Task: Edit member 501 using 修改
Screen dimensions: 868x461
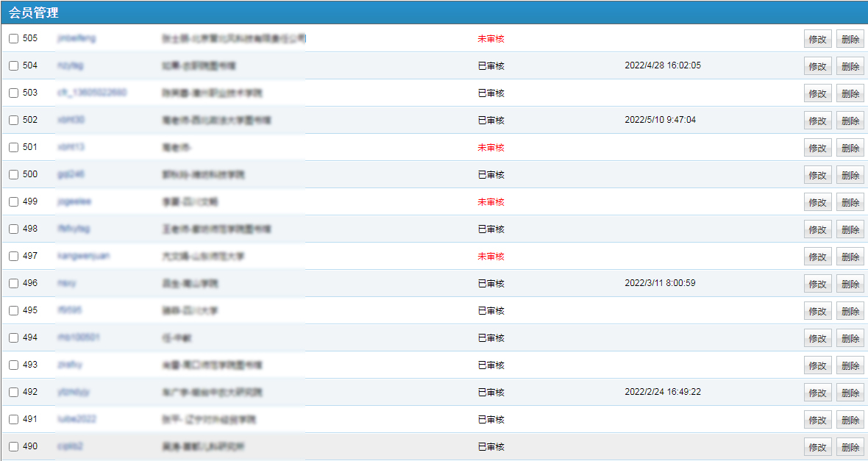Action: click(817, 148)
